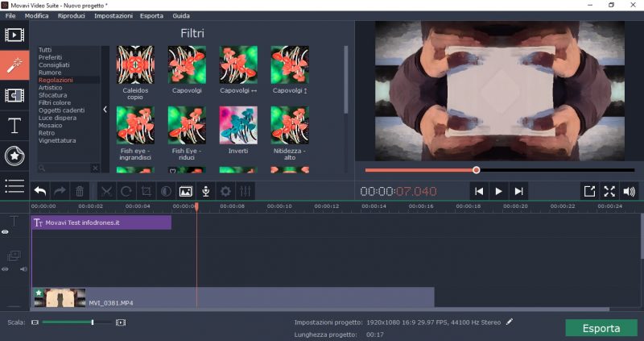Edit project settings with pencil icon
The height and width of the screenshot is (341, 644).
click(x=510, y=322)
